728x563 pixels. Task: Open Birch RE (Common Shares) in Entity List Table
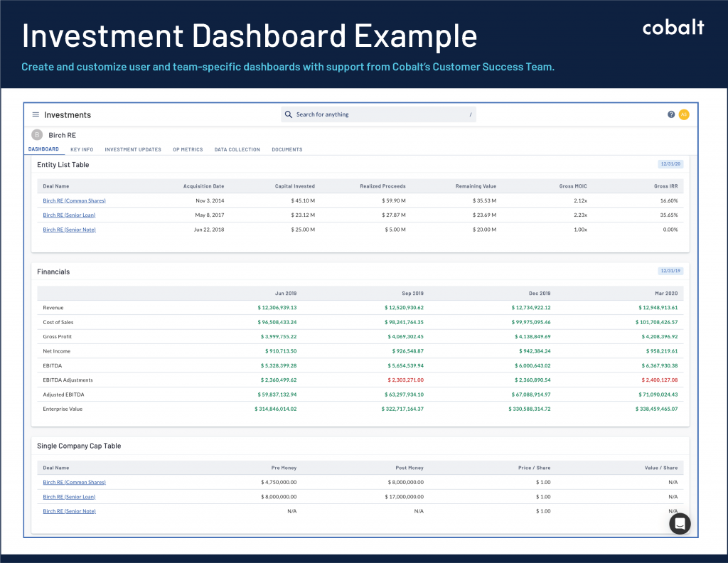point(74,200)
